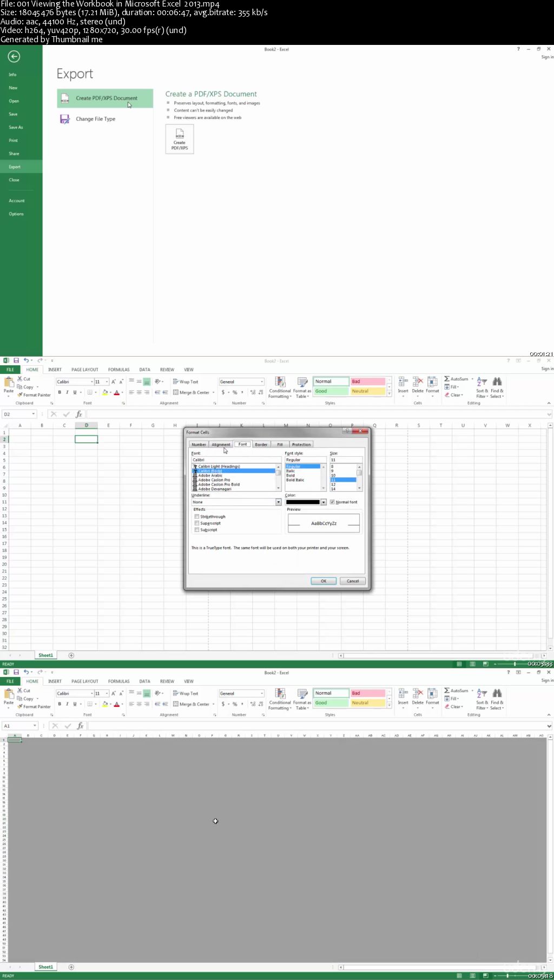Switch to the Border tab in Format Cells
The height and width of the screenshot is (980, 554).
click(261, 444)
